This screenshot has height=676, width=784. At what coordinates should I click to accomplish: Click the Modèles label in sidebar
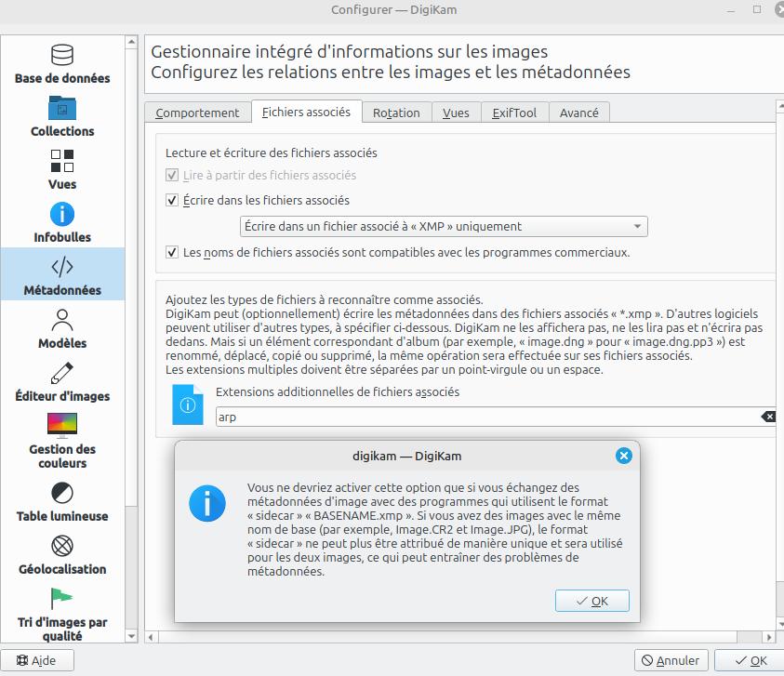[x=62, y=343]
